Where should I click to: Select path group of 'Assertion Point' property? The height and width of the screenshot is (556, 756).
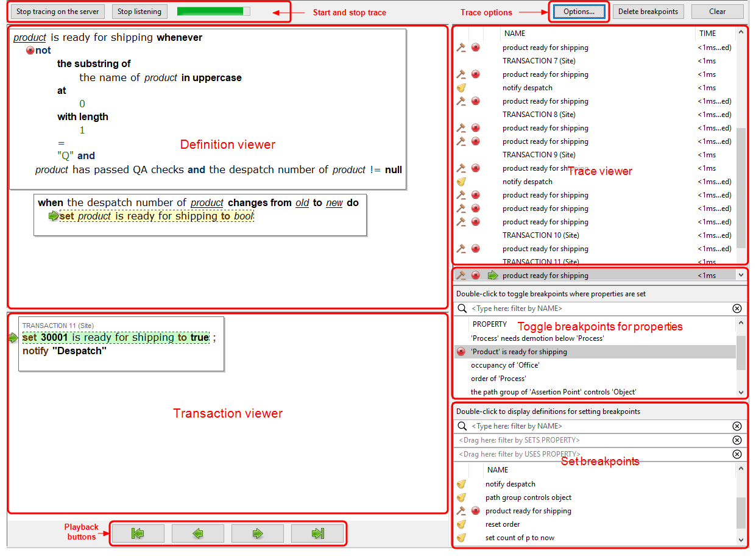click(595, 392)
